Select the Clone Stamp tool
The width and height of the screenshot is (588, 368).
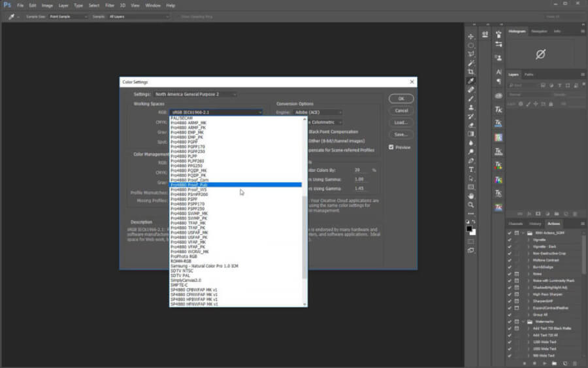coord(470,108)
